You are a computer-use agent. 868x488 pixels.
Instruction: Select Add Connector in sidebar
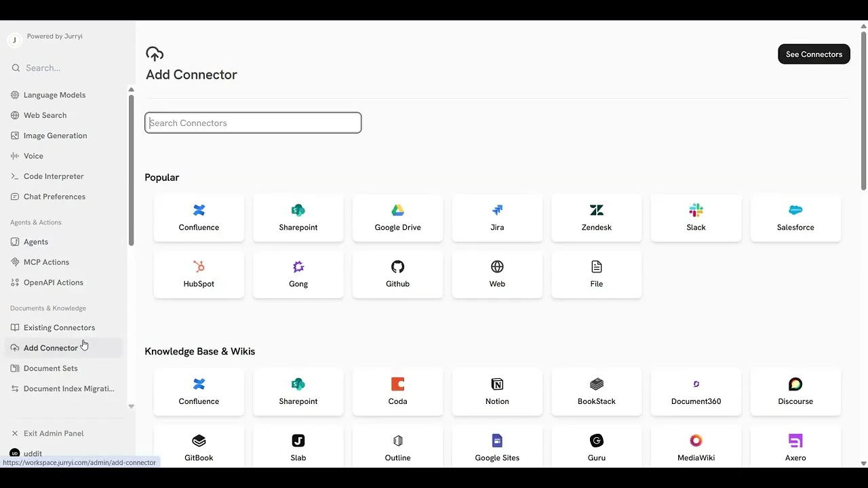coord(63,348)
